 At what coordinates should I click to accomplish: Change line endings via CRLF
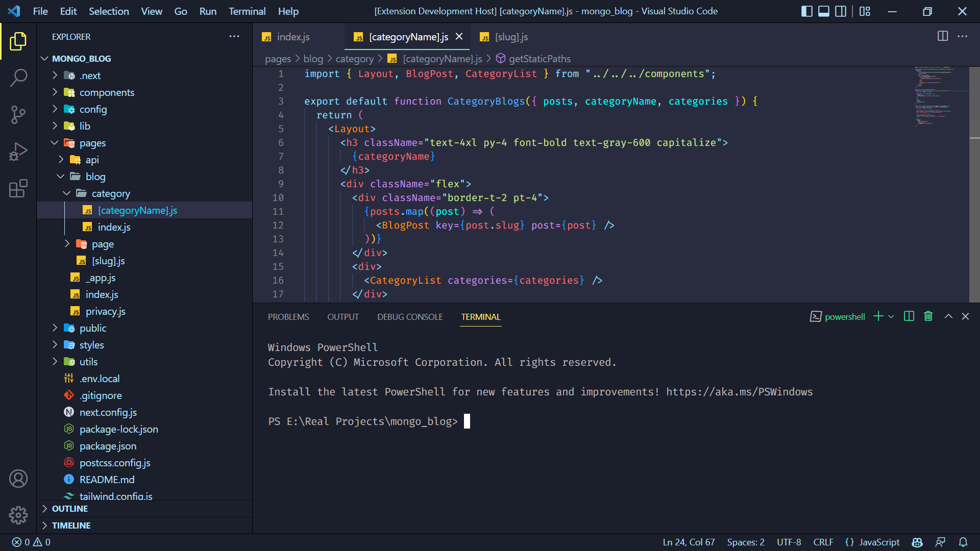point(823,542)
